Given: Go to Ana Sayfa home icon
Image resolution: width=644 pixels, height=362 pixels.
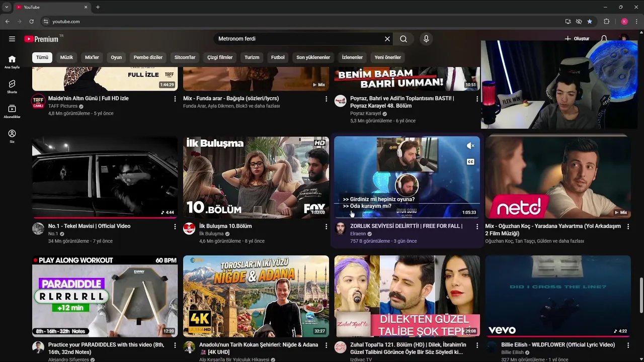Looking at the screenshot, I should point(12,62).
